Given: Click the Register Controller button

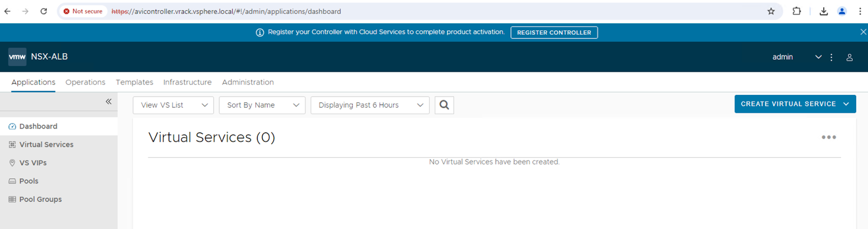Looking at the screenshot, I should pos(554,33).
